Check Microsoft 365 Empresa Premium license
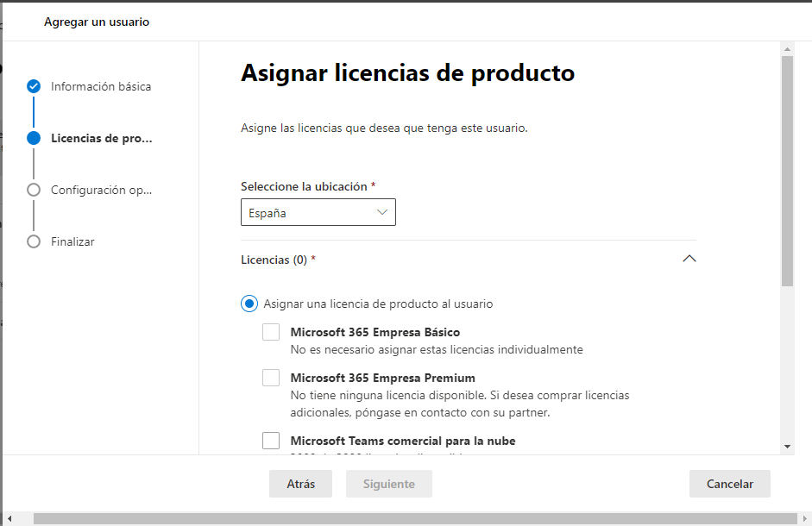 pos(271,378)
